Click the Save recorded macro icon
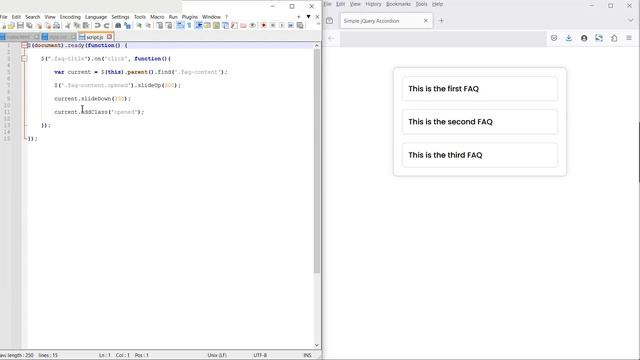 pyautogui.click(x=300, y=25)
